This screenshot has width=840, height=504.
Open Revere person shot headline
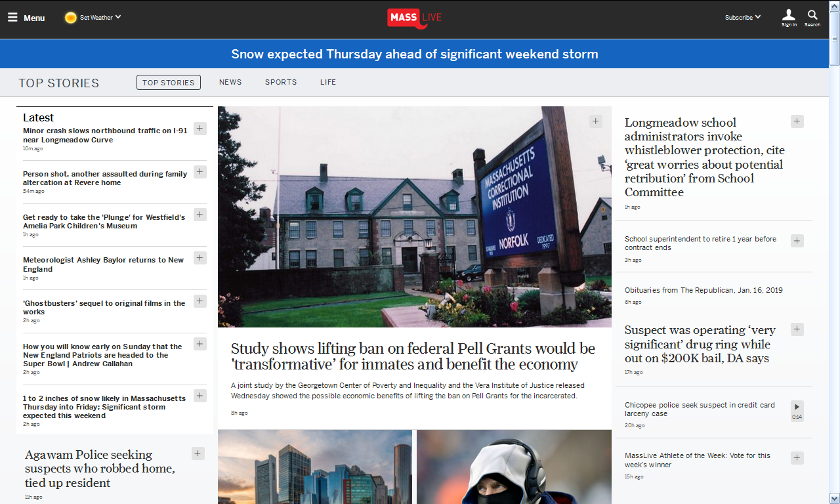click(105, 178)
